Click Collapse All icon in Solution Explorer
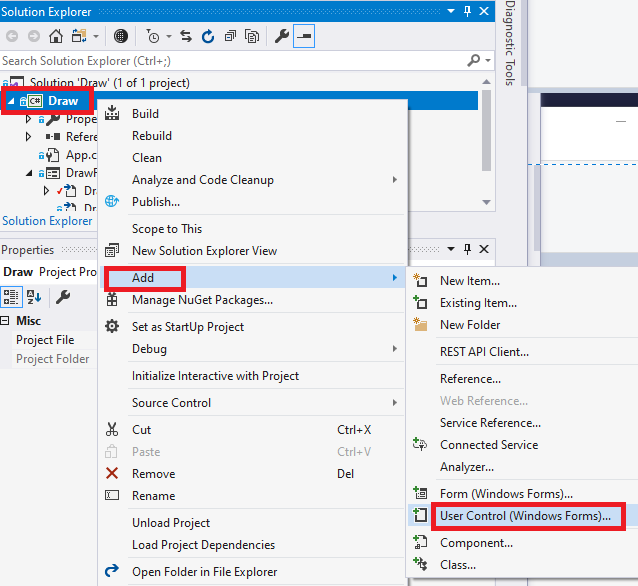The height and width of the screenshot is (586, 638). (x=230, y=37)
